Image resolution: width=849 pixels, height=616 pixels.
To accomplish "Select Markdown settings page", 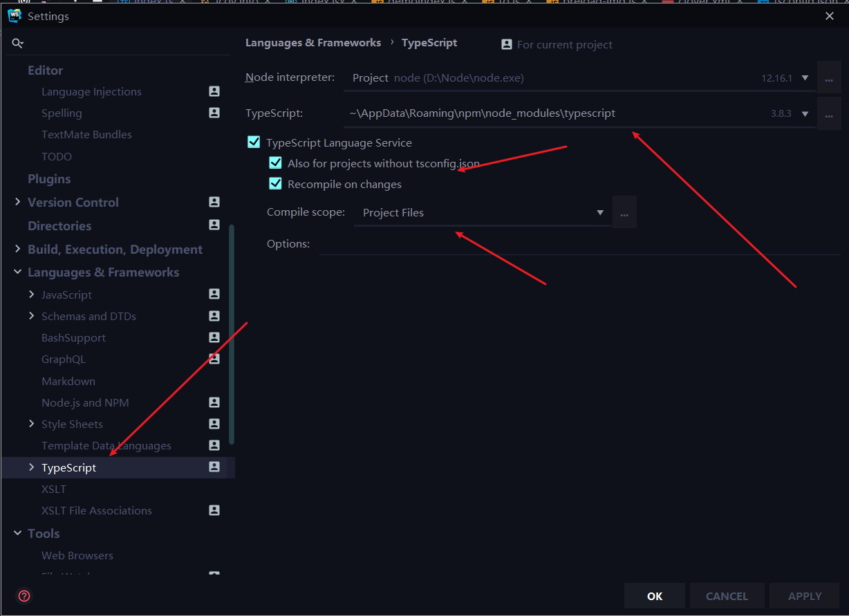I will click(68, 381).
